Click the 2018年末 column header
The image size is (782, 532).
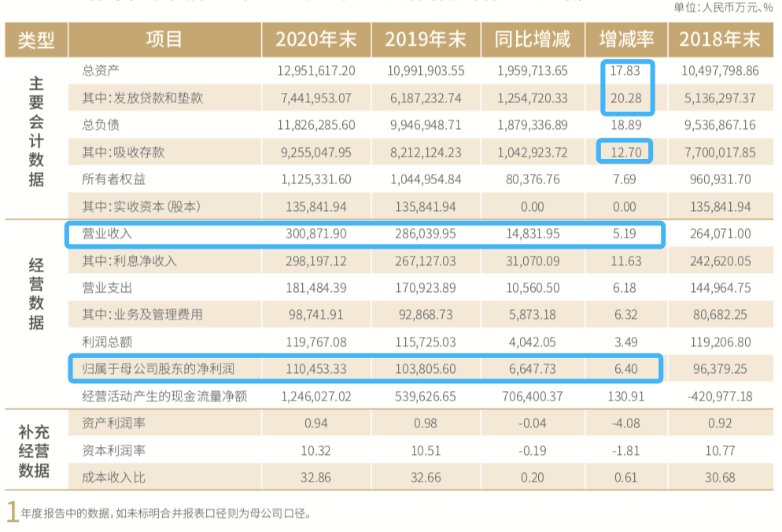click(x=719, y=40)
